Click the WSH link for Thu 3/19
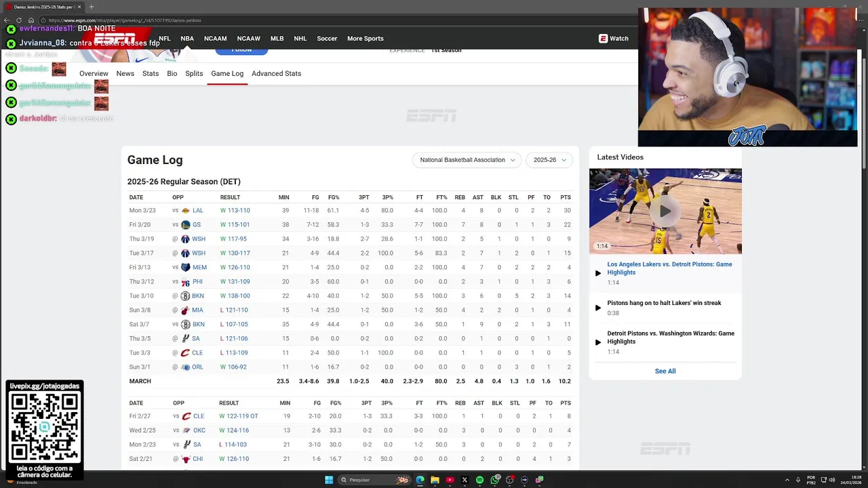Viewport: 868px width, 488px height. click(x=199, y=239)
